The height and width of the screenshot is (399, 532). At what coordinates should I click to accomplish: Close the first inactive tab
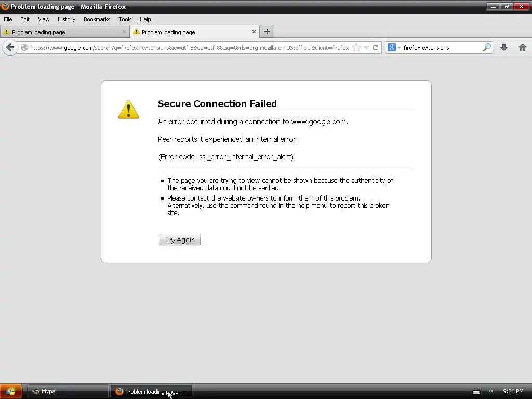[x=124, y=32]
